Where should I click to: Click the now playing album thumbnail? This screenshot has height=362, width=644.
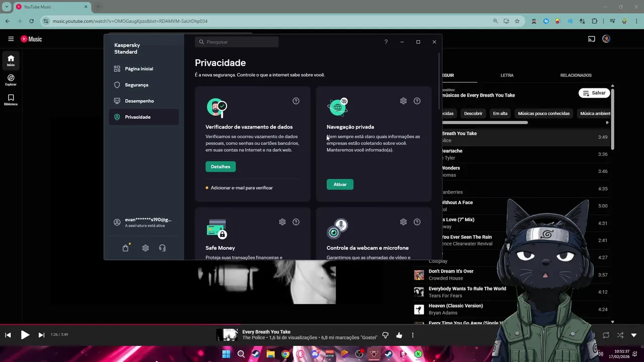point(227,335)
